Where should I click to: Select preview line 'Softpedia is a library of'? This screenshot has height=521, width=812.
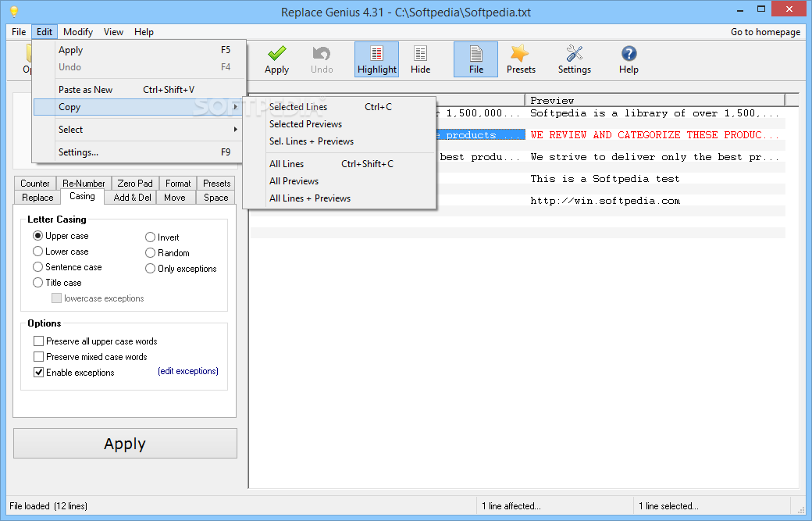coord(655,113)
